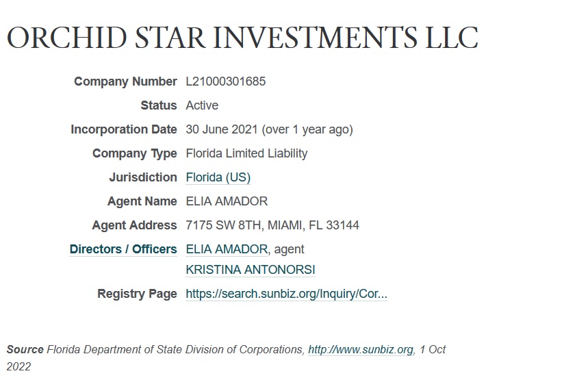The width and height of the screenshot is (588, 380).
Task: Visit the http://www.sunbiz.org source link
Action: [360, 350]
